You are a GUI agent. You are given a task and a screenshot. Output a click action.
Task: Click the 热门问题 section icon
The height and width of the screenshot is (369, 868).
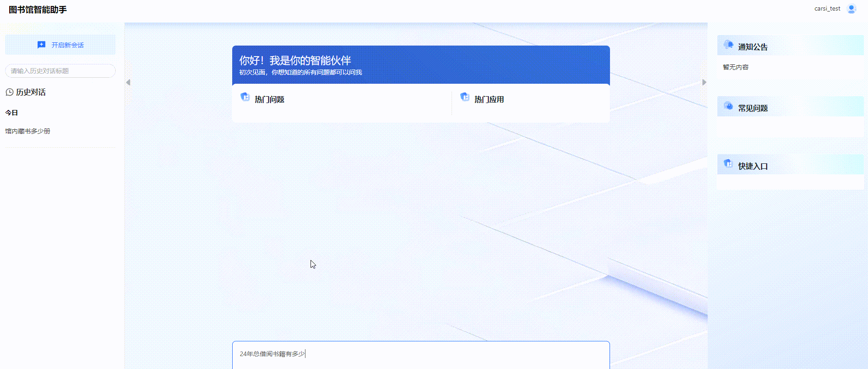click(x=245, y=97)
